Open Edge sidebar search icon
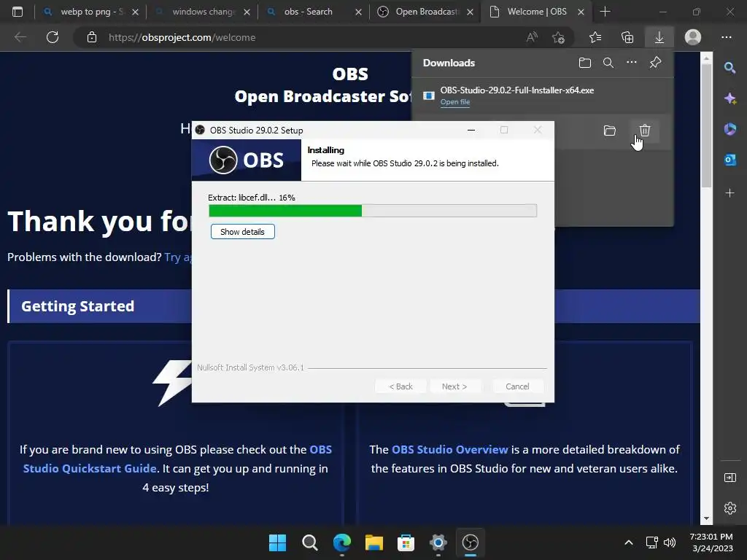The image size is (747, 560). [729, 68]
